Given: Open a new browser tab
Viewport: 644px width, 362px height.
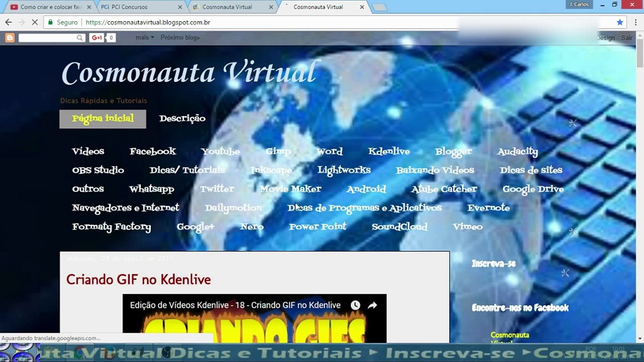Looking at the screenshot, I should (x=379, y=7).
